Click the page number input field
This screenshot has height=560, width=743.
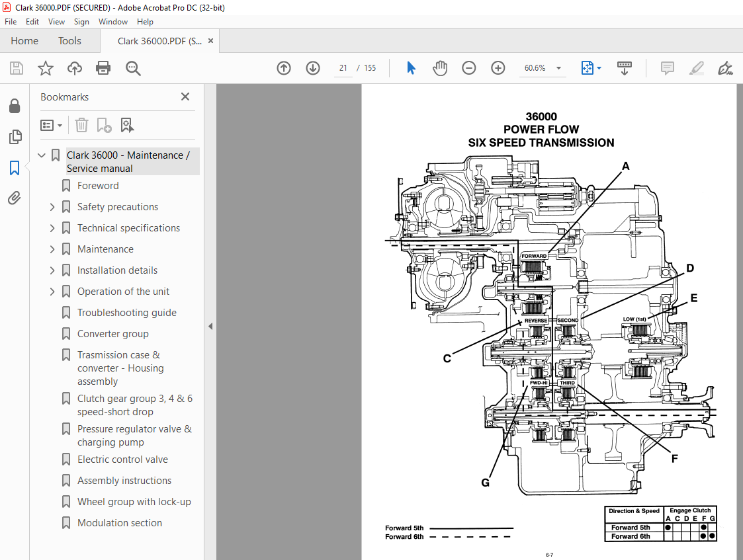pos(343,68)
